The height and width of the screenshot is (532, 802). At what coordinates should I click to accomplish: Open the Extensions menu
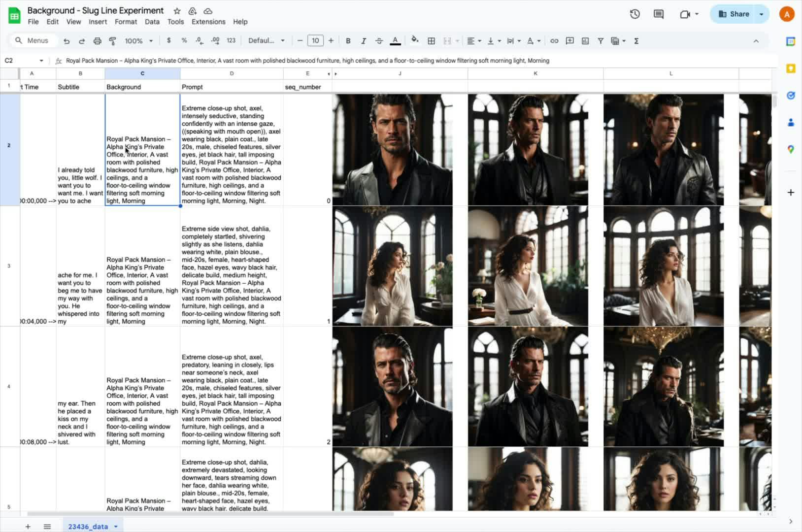(x=208, y=22)
